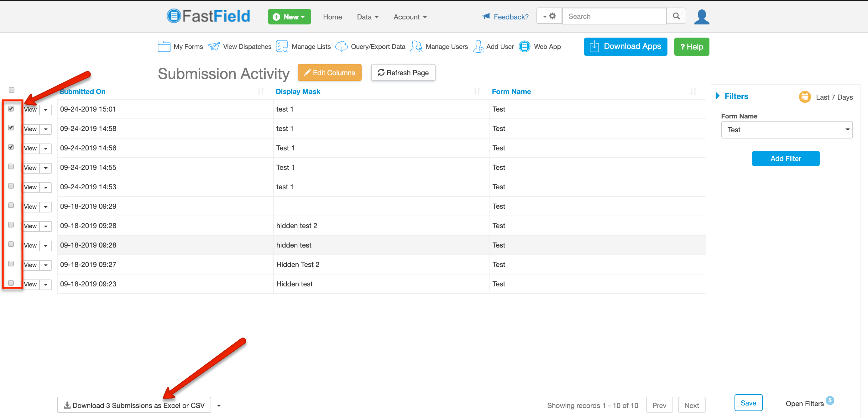This screenshot has width=868, height=418.
Task: Click the search magnifier icon
Action: 676,16
